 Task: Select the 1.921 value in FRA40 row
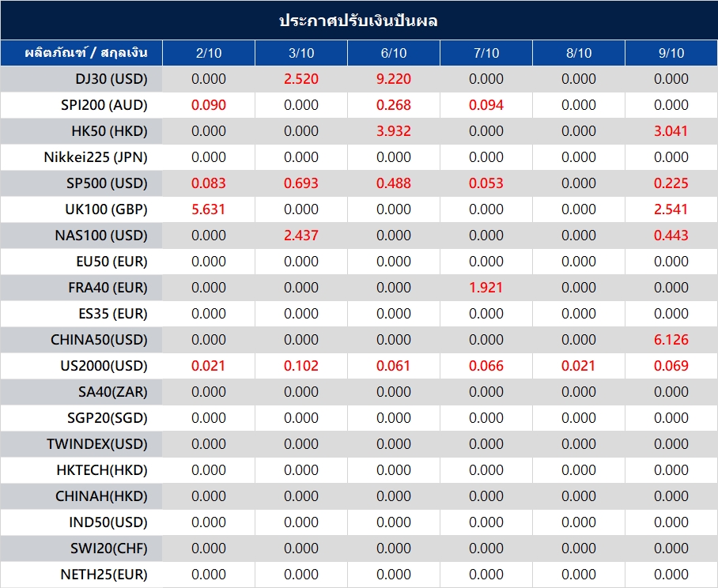(x=486, y=288)
